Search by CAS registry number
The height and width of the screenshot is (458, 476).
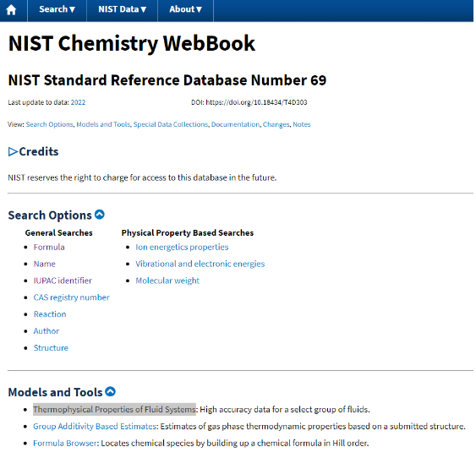(72, 297)
